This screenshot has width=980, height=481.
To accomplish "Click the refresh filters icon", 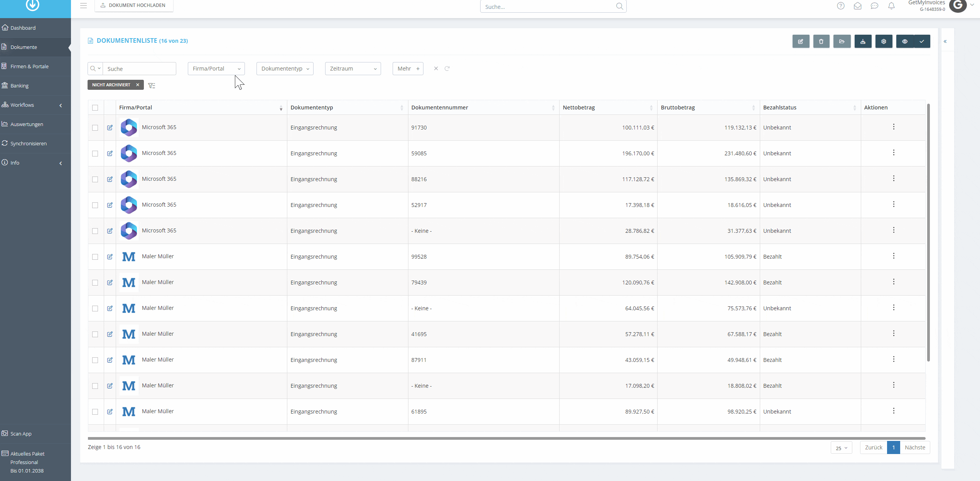I will [447, 68].
